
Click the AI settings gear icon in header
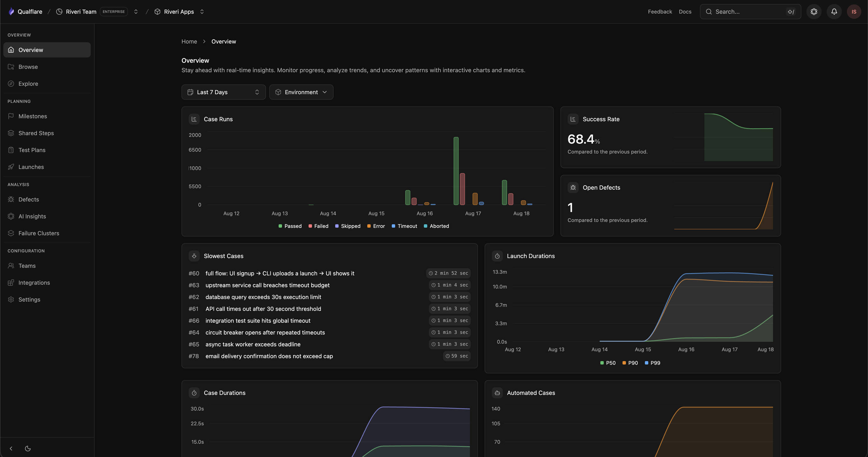(814, 12)
